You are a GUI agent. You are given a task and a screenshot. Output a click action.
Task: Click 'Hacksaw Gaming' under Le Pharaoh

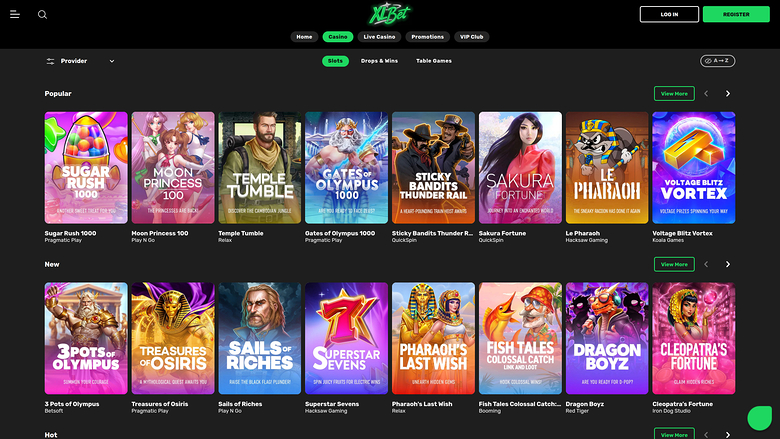point(586,240)
